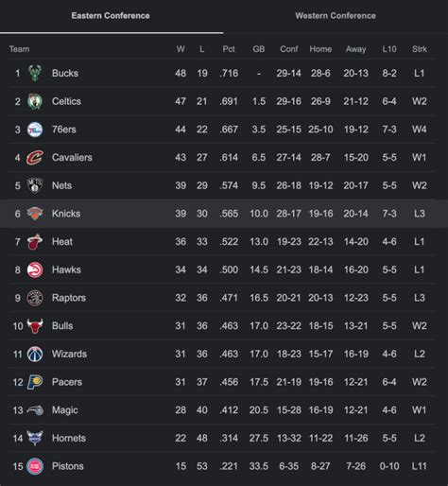Select the Miami Heat logo
The image size is (448, 486).
(35, 242)
